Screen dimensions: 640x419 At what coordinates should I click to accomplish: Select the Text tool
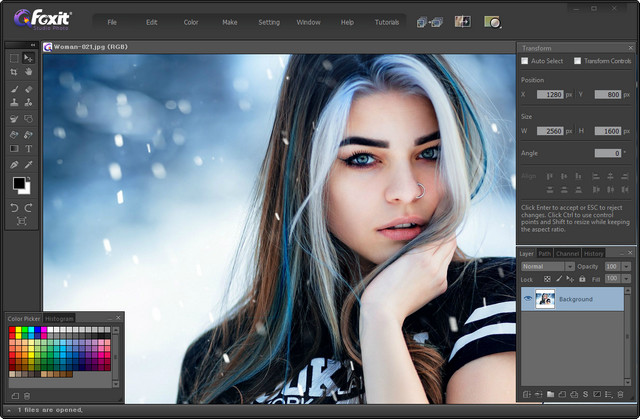point(28,148)
